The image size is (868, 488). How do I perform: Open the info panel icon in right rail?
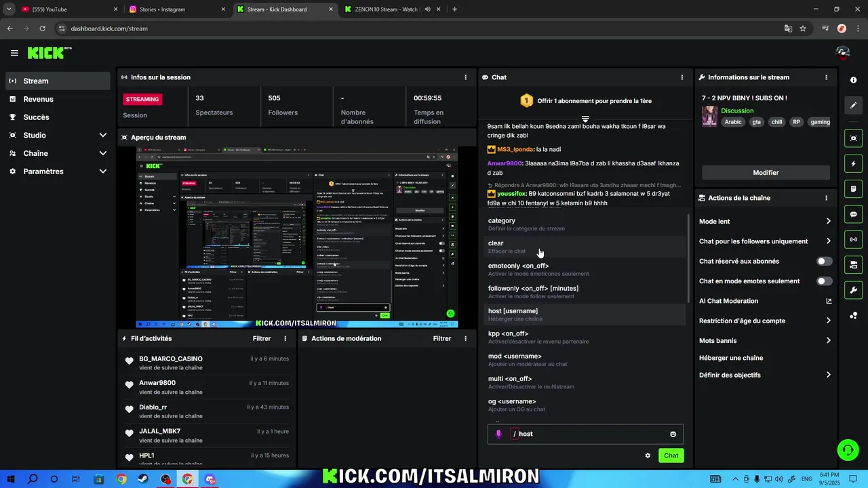tap(853, 80)
